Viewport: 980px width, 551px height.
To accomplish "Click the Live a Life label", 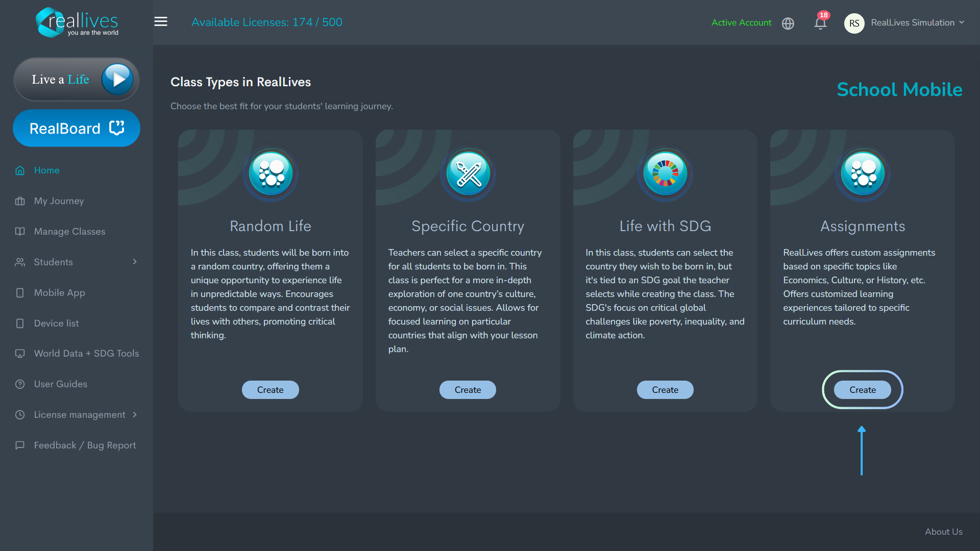I will 60,80.
